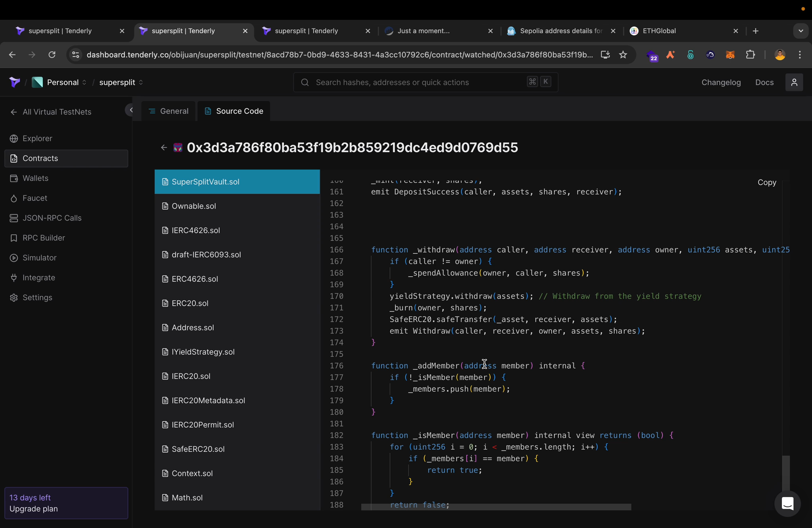The height and width of the screenshot is (528, 812).
Task: Select the Address.sol file
Action: coord(237,327)
